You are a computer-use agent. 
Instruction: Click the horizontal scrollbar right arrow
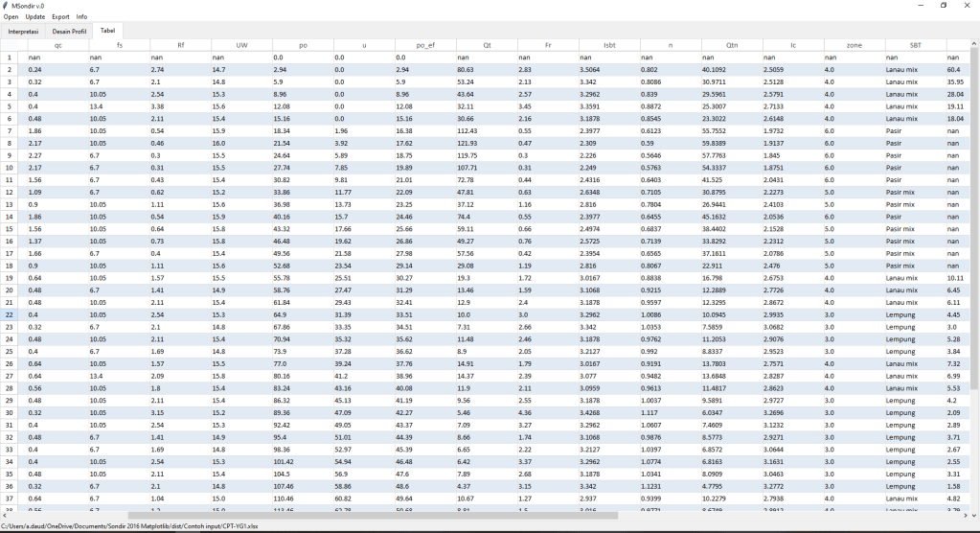964,516
